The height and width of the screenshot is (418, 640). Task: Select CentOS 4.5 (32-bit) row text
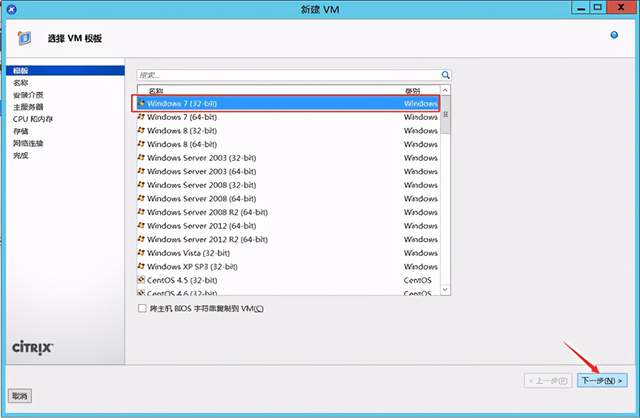pyautogui.click(x=182, y=280)
